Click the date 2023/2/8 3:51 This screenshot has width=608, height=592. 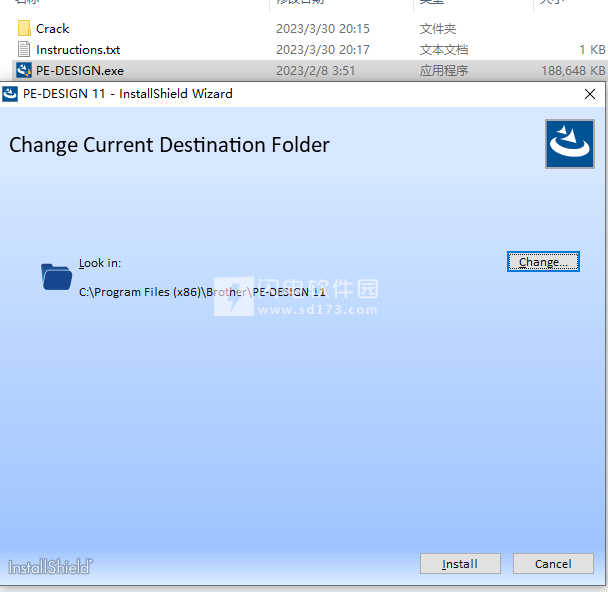[315, 71]
